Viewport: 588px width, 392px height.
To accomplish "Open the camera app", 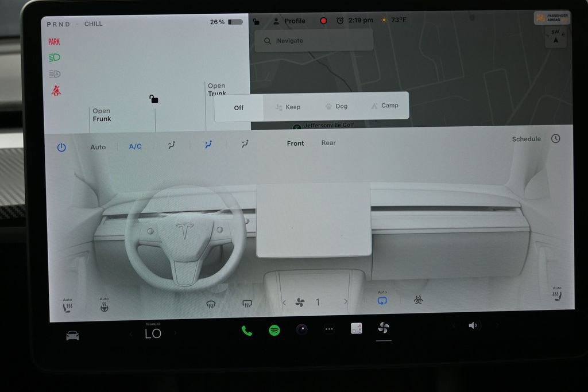I will pos(302,329).
